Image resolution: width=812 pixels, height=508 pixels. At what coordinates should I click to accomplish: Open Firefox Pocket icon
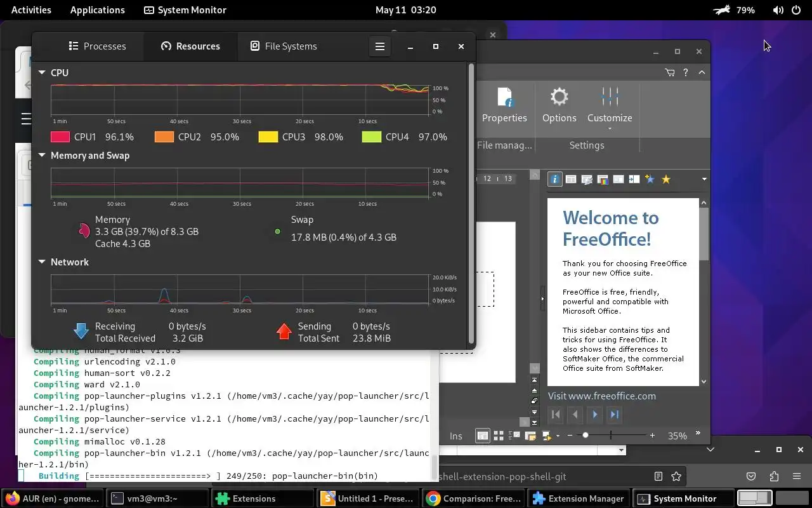click(x=751, y=476)
